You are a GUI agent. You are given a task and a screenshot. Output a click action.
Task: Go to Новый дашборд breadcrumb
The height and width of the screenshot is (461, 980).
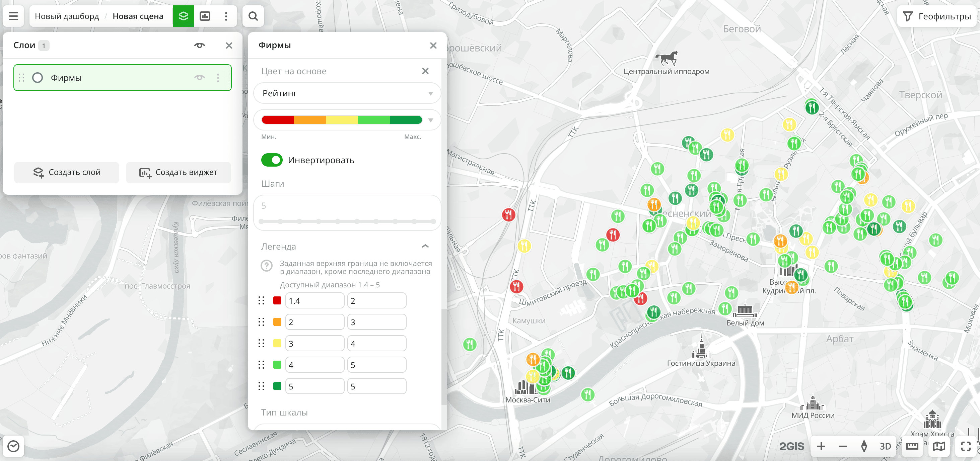[67, 16]
